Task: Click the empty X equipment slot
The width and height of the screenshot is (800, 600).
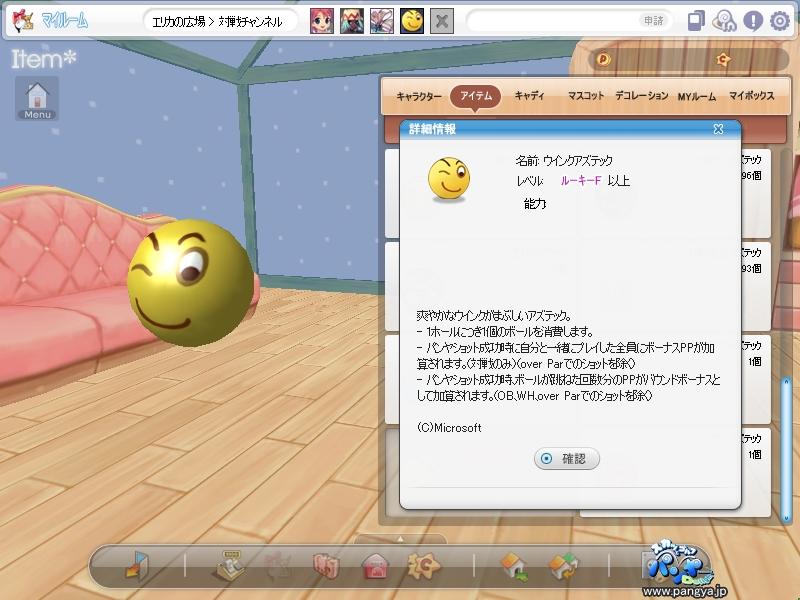Action: 442,21
